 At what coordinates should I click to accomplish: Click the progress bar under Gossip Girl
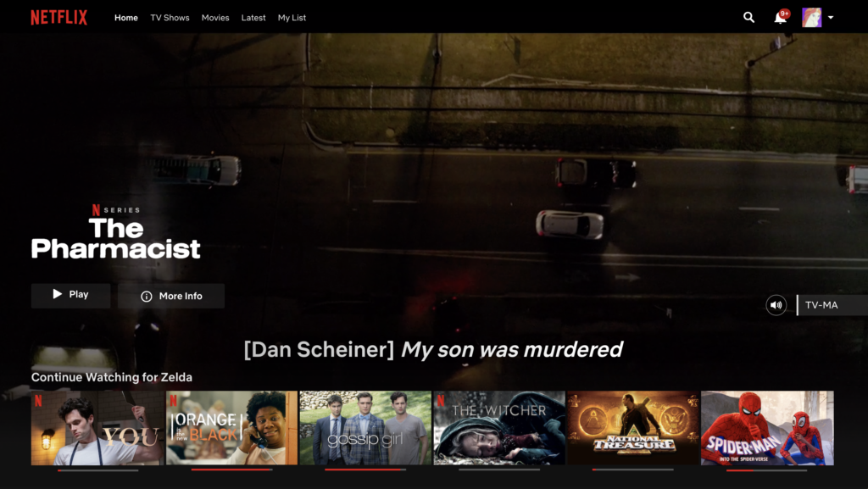(x=365, y=470)
